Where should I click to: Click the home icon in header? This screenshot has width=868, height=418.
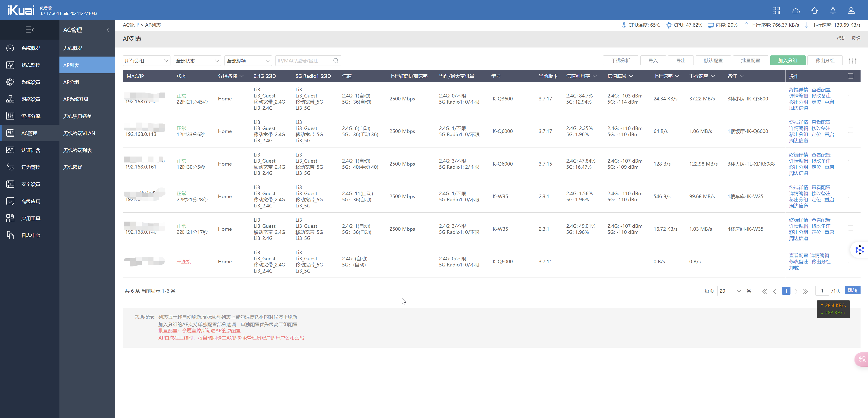[x=814, y=10]
